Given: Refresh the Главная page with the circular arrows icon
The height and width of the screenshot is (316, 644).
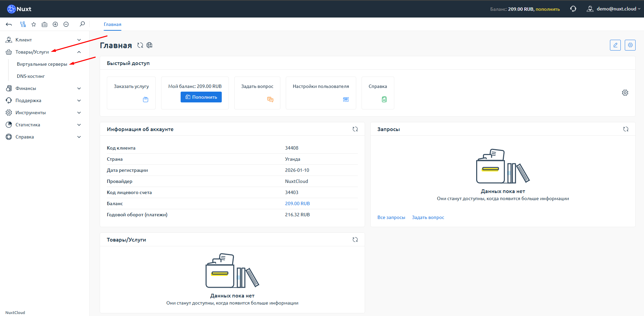Looking at the screenshot, I should click(140, 45).
